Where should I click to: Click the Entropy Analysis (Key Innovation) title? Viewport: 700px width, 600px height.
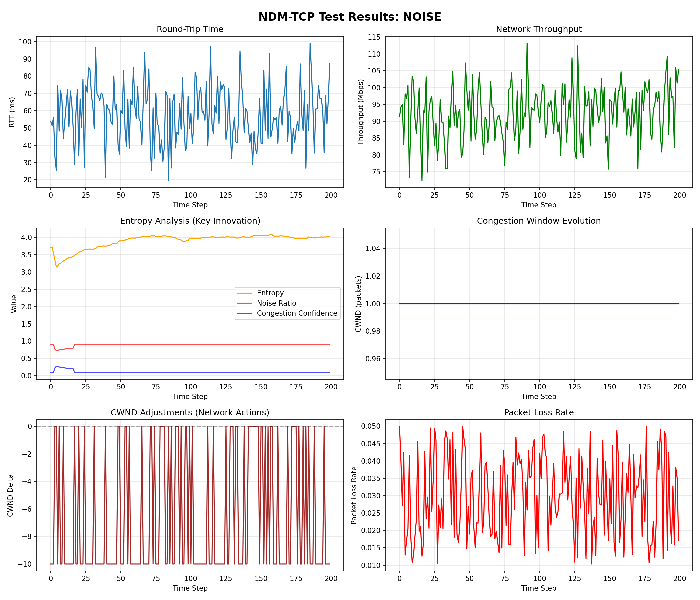190,221
